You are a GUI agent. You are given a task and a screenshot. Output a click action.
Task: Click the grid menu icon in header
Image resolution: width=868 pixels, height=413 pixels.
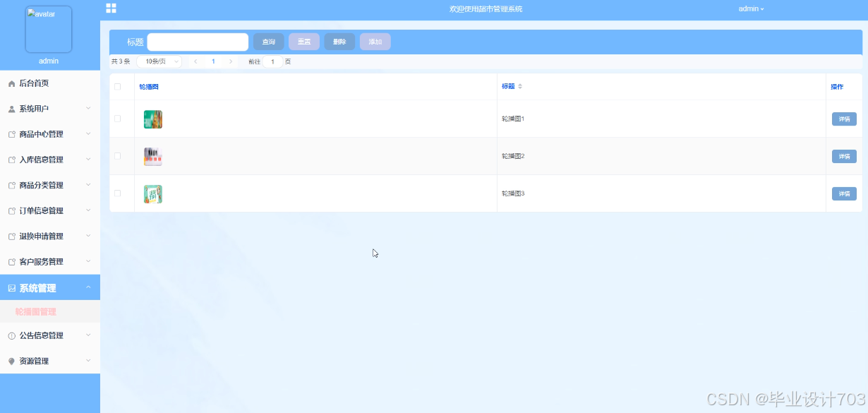111,8
